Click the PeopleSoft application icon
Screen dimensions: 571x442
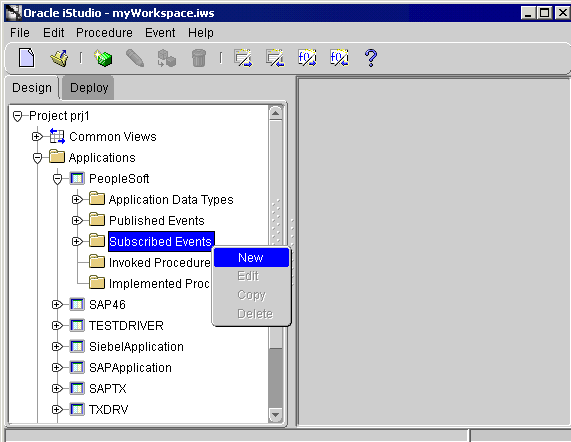pyautogui.click(x=77, y=178)
